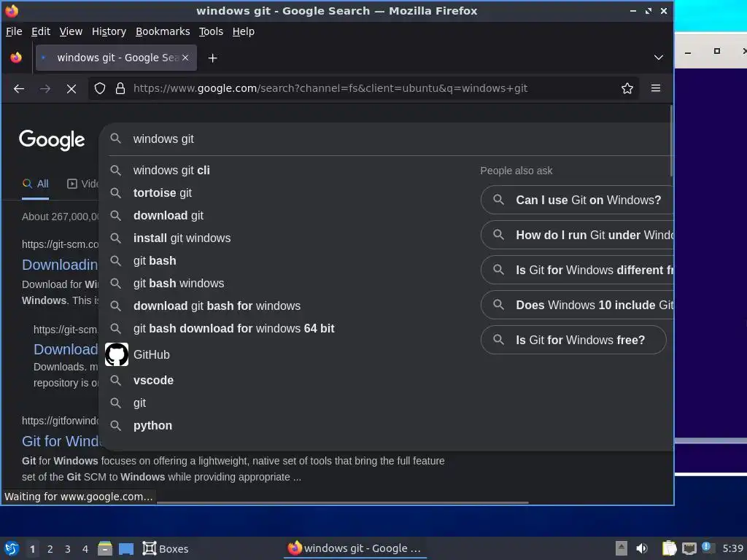Click 'Is Git for Windows different' chip
The image size is (747, 560).
coord(577,270)
